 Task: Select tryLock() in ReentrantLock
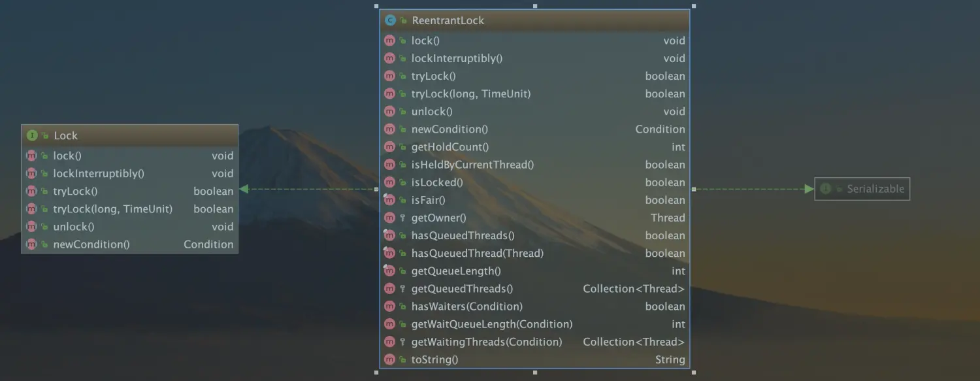(534, 76)
